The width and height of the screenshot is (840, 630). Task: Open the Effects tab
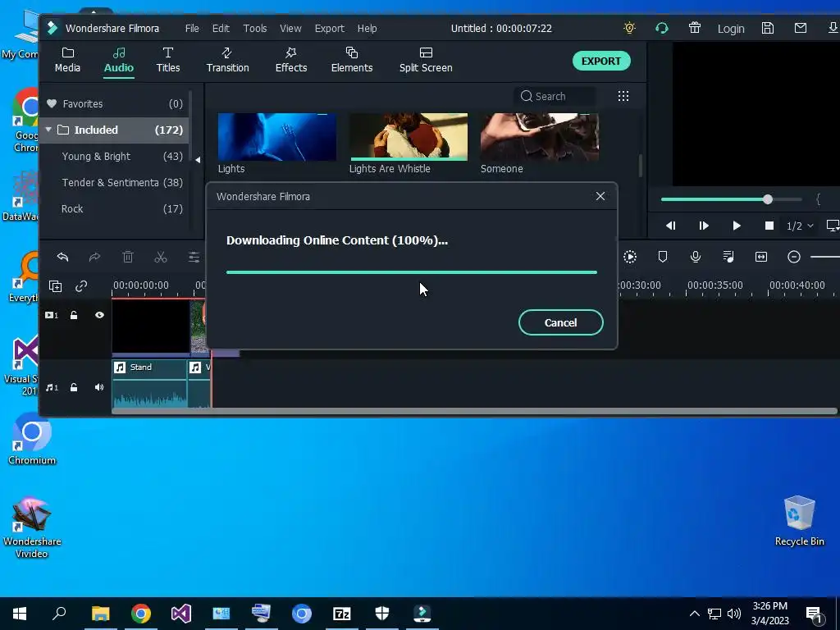[291, 60]
